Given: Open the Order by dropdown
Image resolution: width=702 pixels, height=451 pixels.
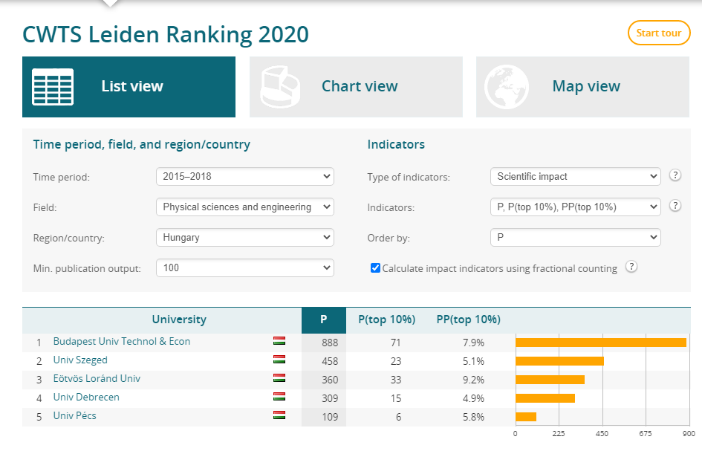Looking at the screenshot, I should point(575,237).
